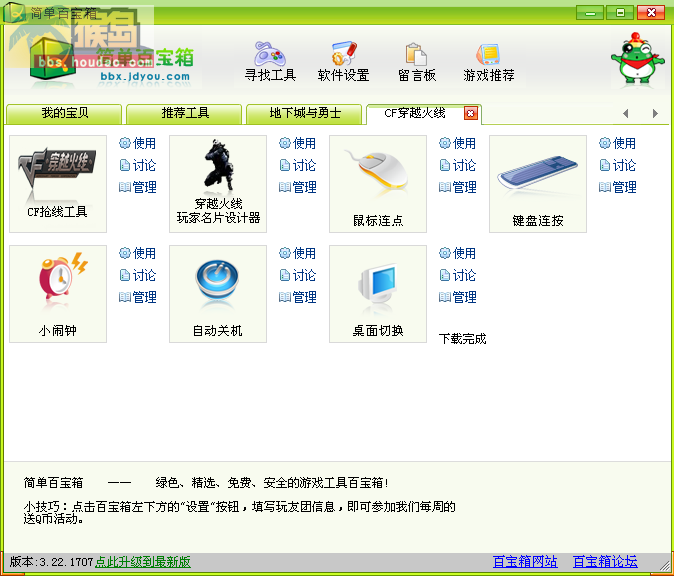Click 讨论 for 玩家名片设计器

coord(297,165)
